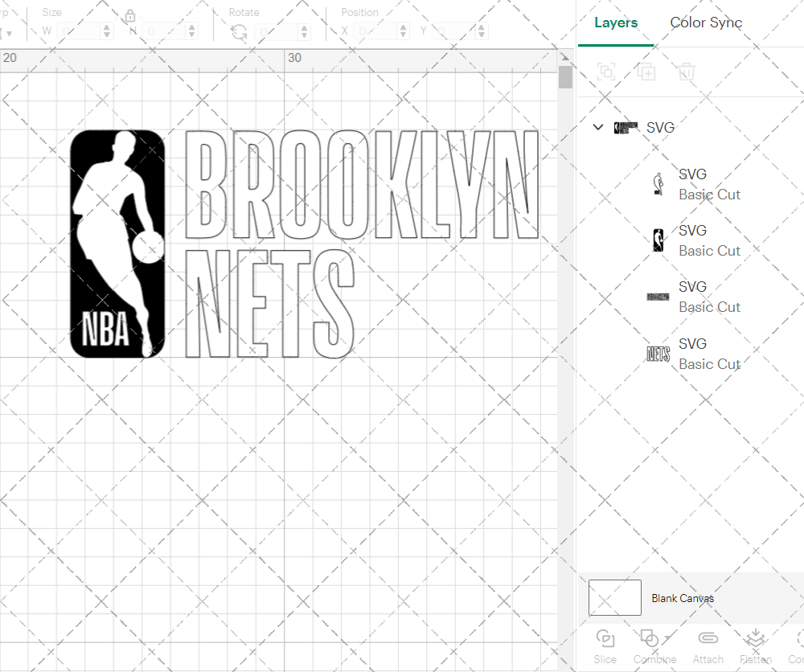
Task: Click the Position X input field
Action: [375, 31]
